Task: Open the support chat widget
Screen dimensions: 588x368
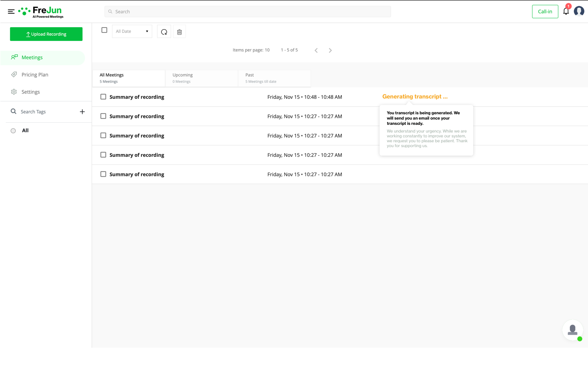Action: (573, 330)
